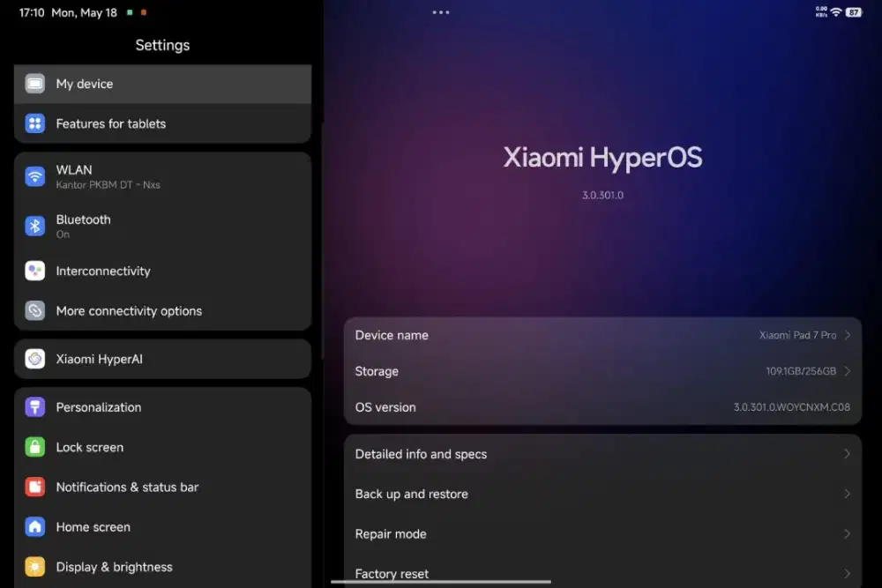The height and width of the screenshot is (588, 882).
Task: Tap Detailed info and specs label
Action: pos(421,454)
